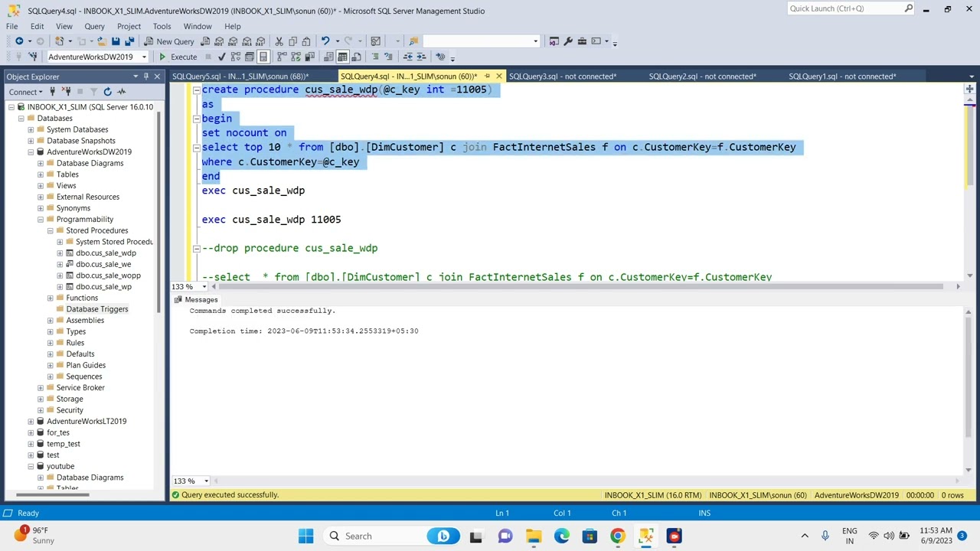
Task: Open the Connect dropdown in Object Explorer
Action: (27, 92)
